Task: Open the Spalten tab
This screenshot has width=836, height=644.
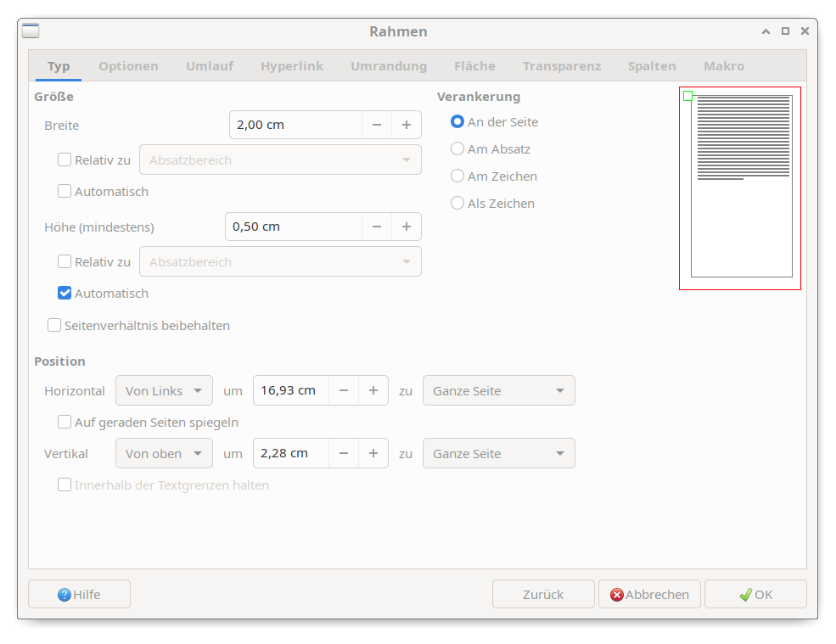Action: pos(652,66)
